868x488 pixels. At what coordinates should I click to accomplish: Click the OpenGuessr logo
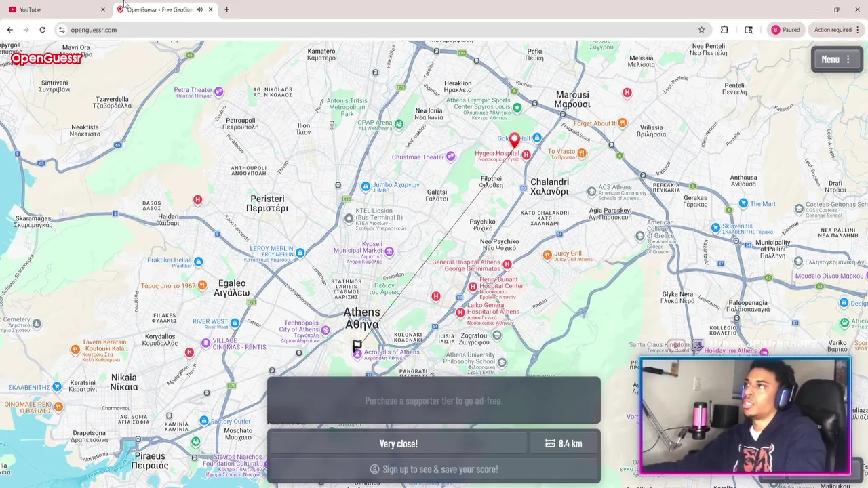pyautogui.click(x=46, y=59)
